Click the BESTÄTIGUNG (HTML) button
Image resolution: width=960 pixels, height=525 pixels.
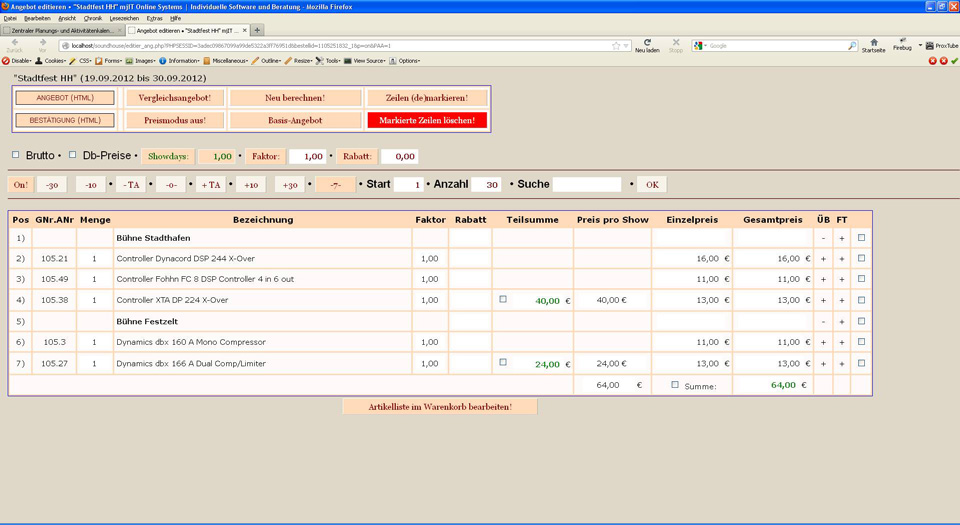(x=65, y=121)
